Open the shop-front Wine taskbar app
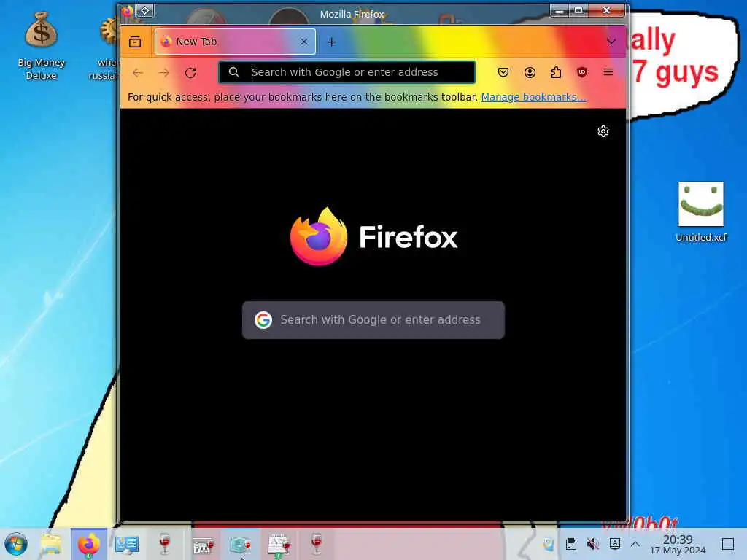This screenshot has height=560, width=747. [203, 544]
